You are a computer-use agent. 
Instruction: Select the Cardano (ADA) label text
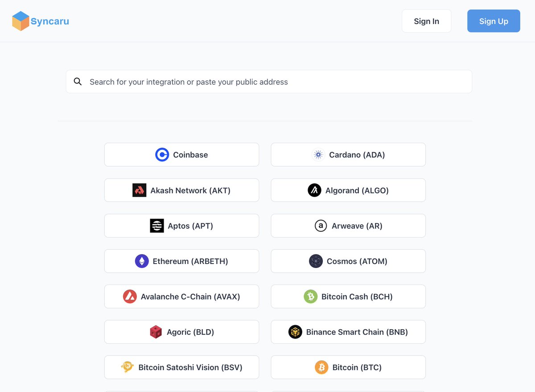[357, 155]
